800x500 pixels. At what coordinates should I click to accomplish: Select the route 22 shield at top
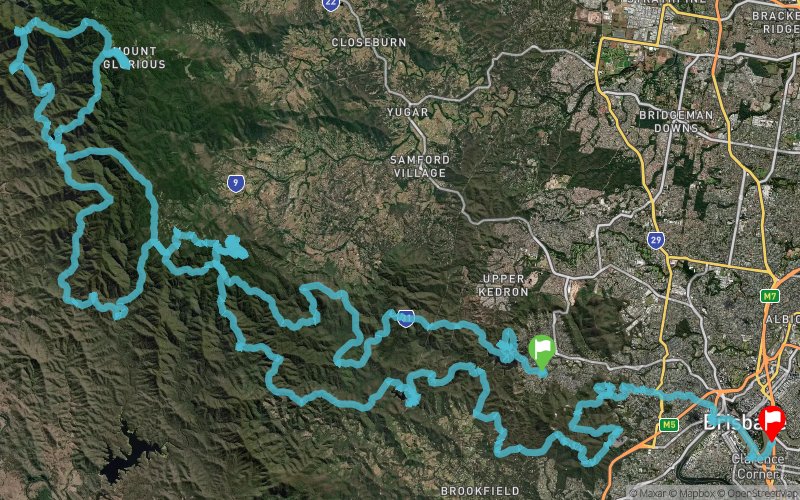click(x=331, y=4)
